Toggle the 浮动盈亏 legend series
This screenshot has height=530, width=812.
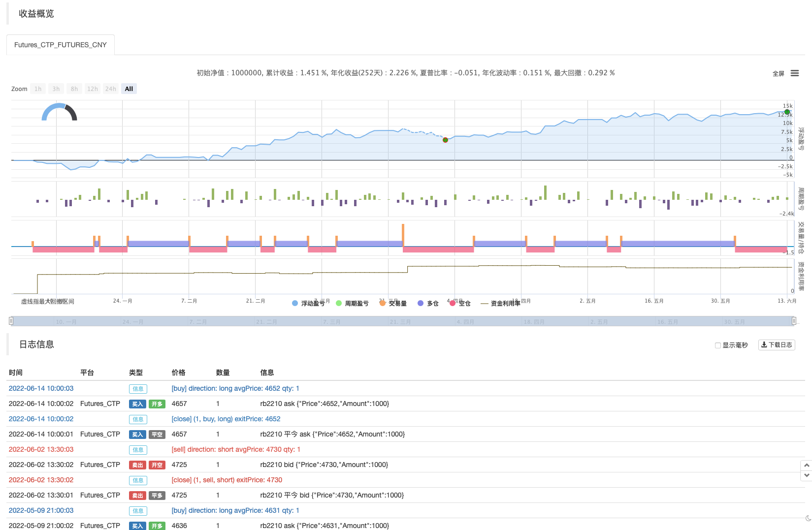click(x=308, y=304)
